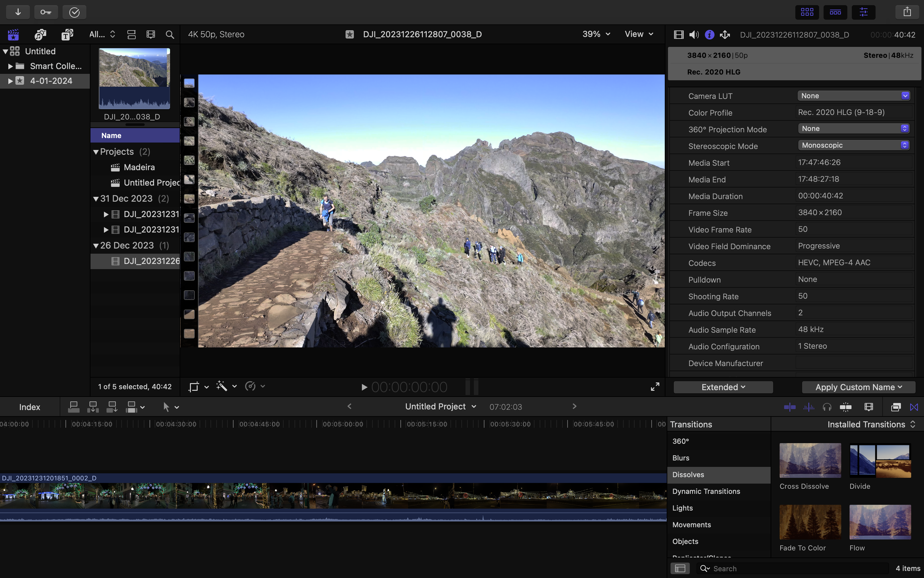Open the Share inspector tab
Viewport: 924px width, 578px height.
point(725,35)
